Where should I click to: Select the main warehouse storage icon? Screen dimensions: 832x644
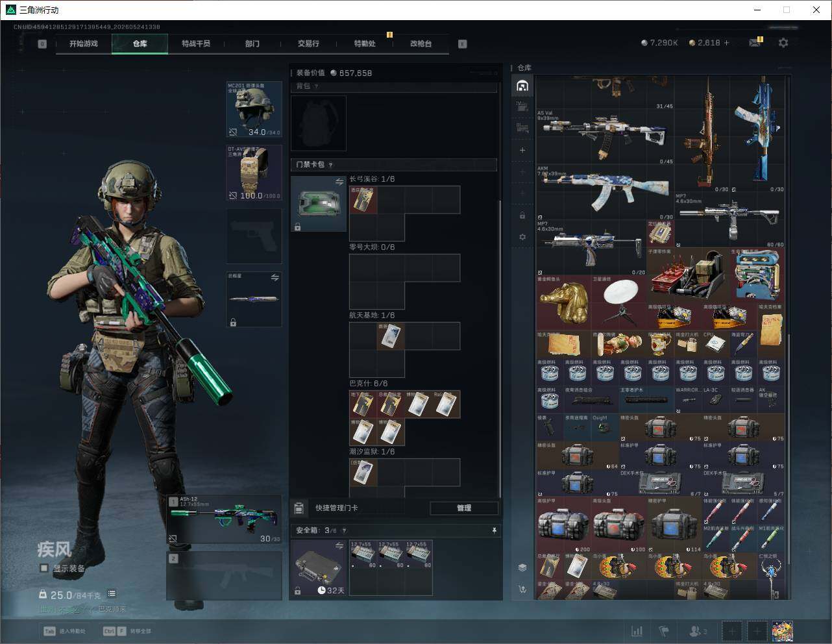point(522,86)
